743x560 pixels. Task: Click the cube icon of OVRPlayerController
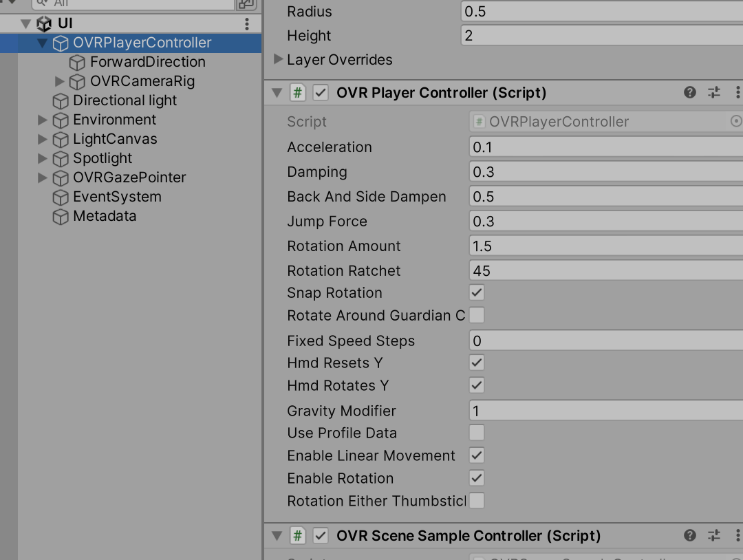point(60,43)
